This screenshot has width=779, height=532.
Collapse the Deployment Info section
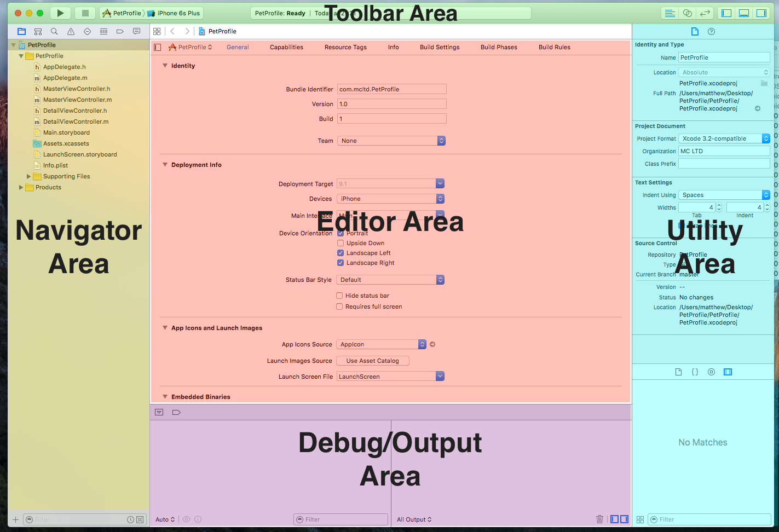[x=165, y=165]
